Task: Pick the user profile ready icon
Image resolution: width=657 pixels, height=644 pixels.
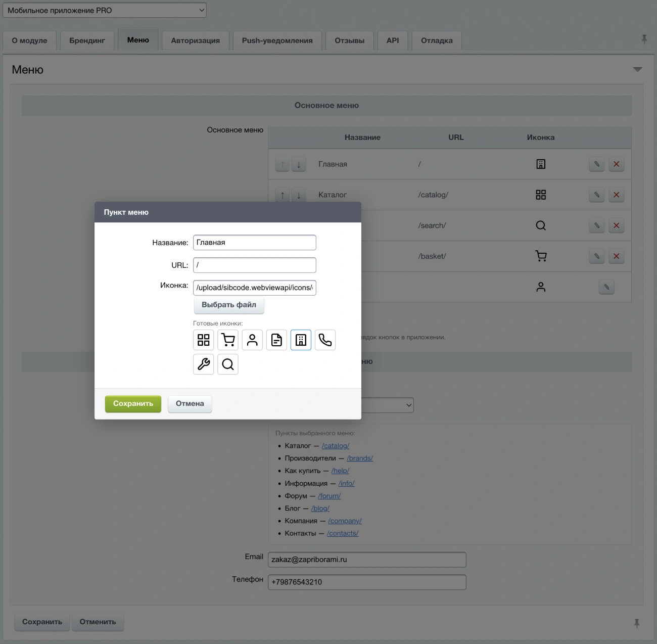Action: 252,340
